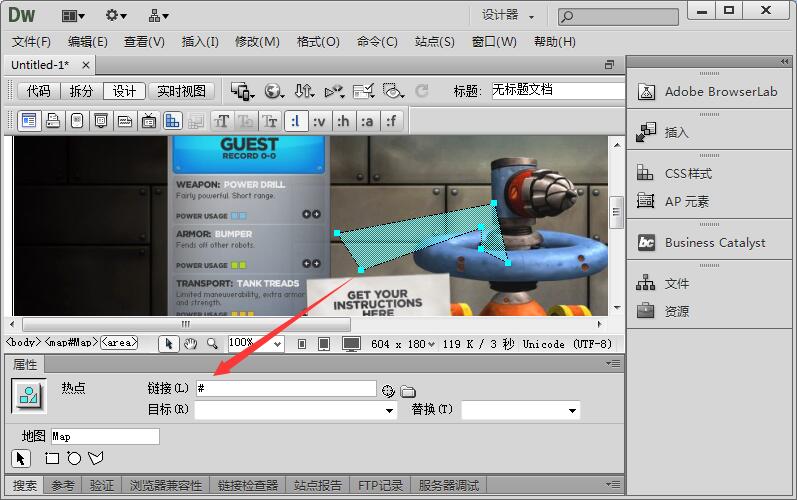This screenshot has height=500, width=797.
Task: Click increase text size T icon
Action: click(x=222, y=121)
